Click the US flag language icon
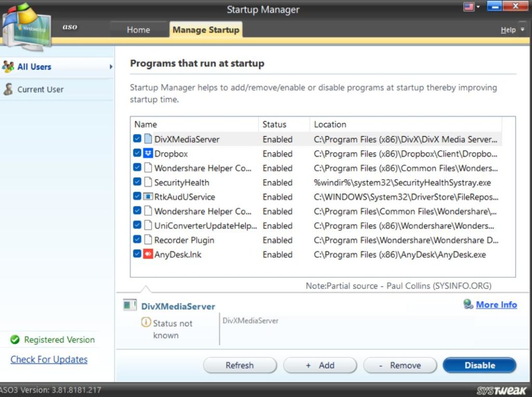The image size is (532, 397). pos(469,7)
